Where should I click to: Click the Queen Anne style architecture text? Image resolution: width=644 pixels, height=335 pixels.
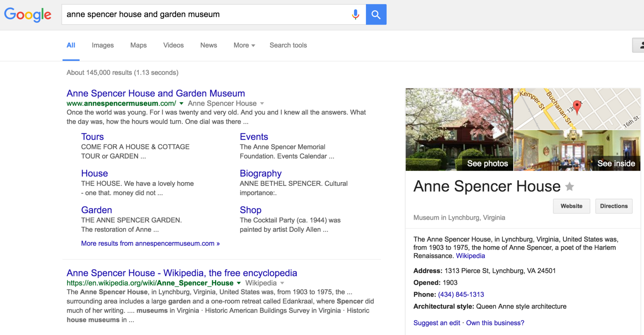point(521,306)
